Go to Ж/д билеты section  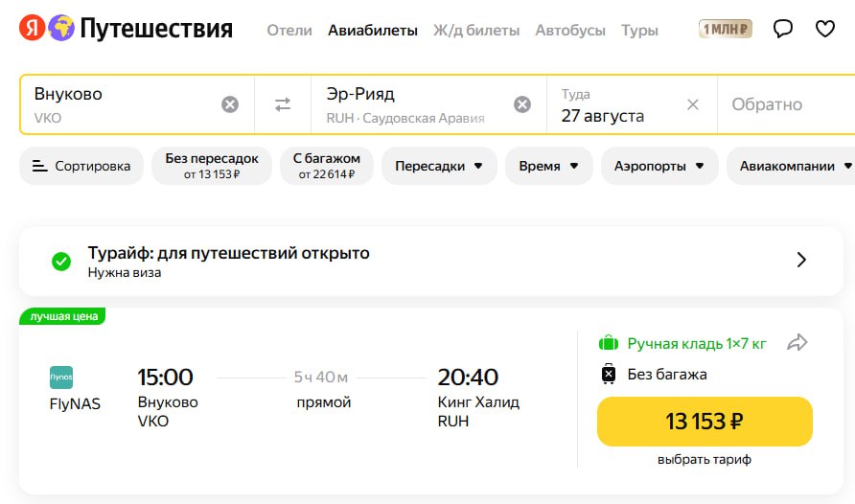pyautogui.click(x=476, y=30)
